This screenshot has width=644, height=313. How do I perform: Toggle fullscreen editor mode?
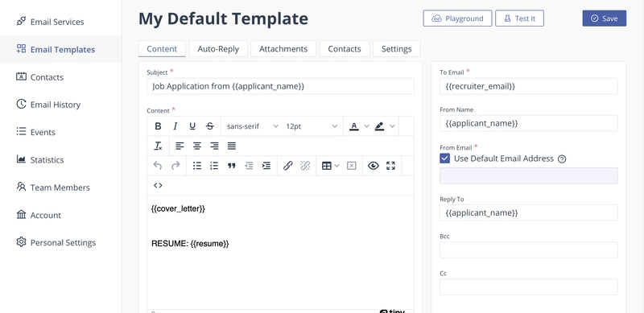click(x=390, y=166)
